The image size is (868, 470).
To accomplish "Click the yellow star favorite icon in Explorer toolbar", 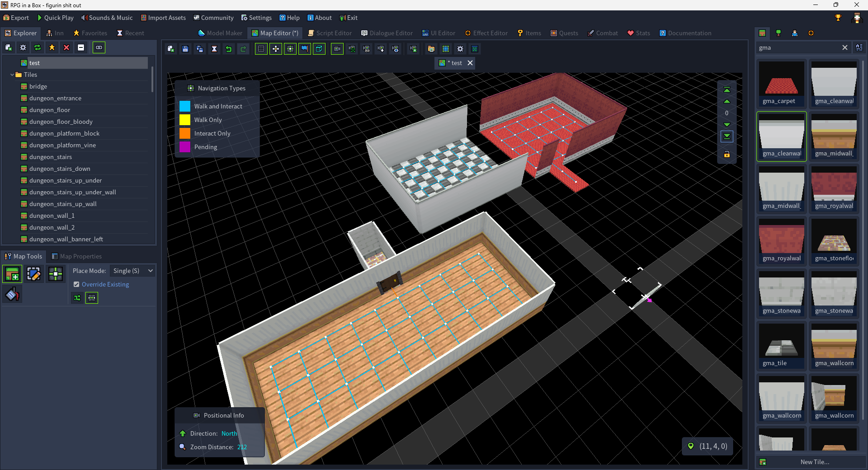I will click(x=52, y=47).
